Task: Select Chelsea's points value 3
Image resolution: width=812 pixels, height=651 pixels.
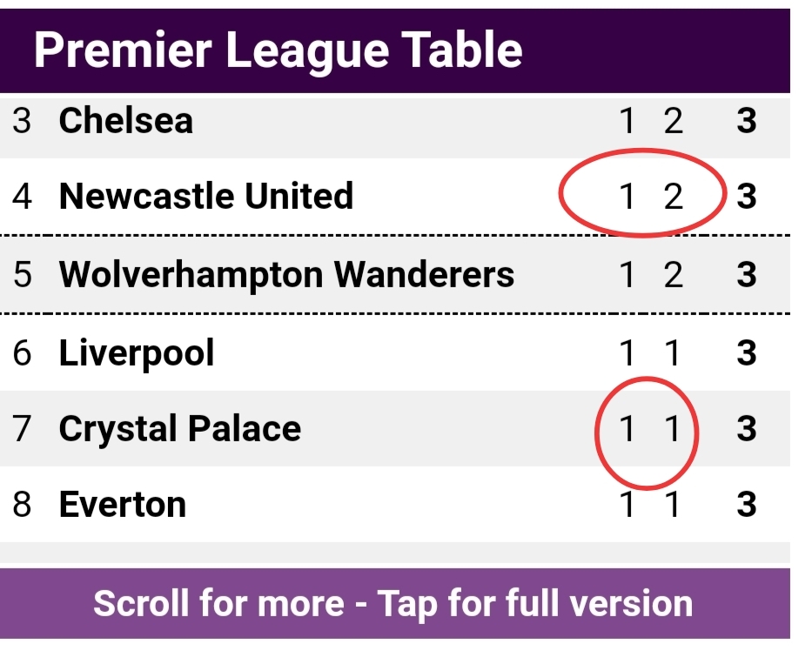Action: click(x=746, y=121)
